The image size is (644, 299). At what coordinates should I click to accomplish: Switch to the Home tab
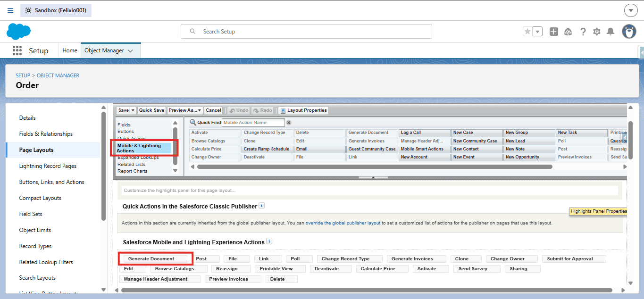tap(70, 50)
